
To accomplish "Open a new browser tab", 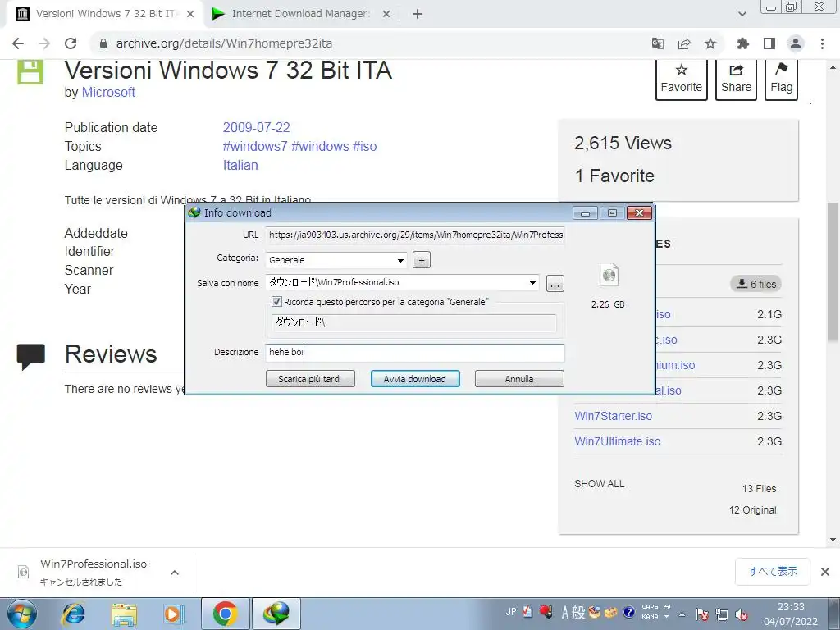I will coord(418,14).
